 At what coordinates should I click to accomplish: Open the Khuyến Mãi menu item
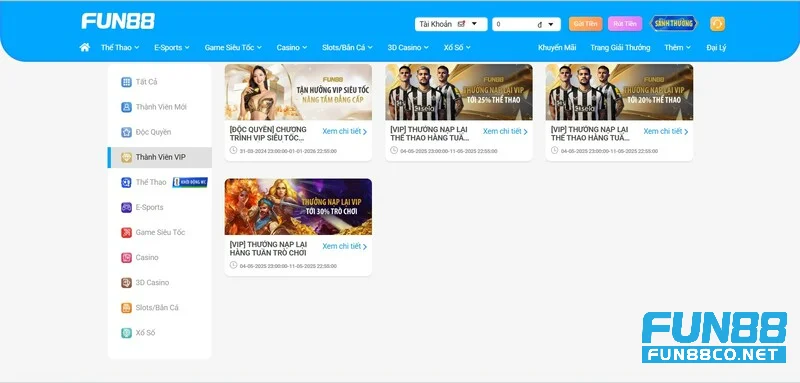[x=557, y=47]
